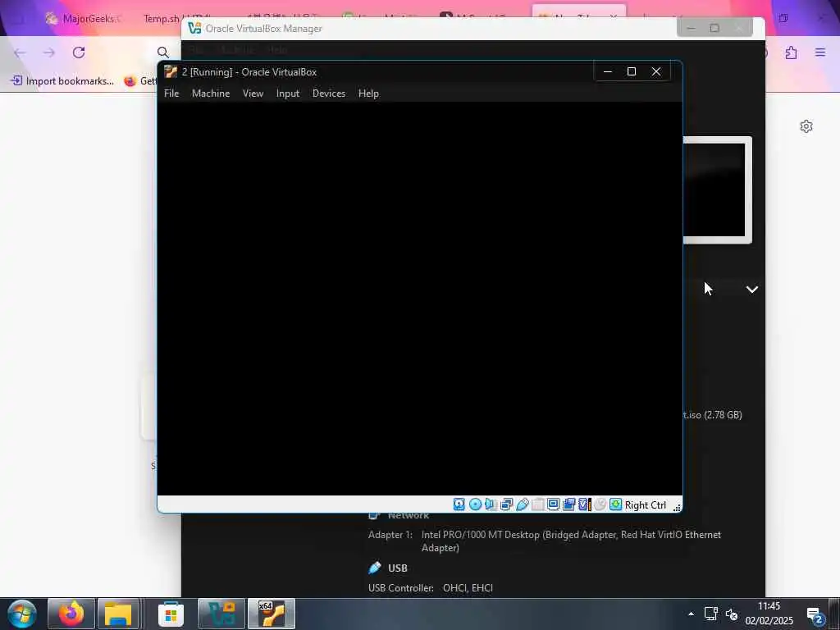Open new tab page settings gear in Firefox
The width and height of the screenshot is (840, 630).
tap(806, 126)
